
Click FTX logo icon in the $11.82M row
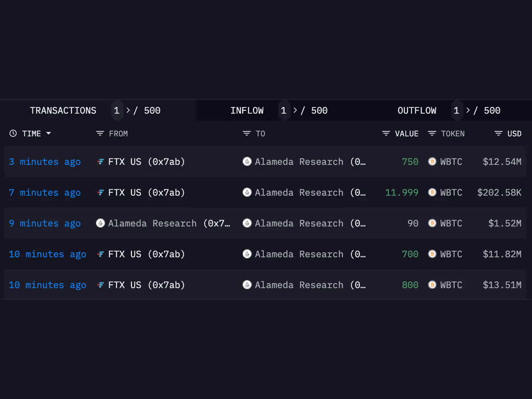[100, 254]
